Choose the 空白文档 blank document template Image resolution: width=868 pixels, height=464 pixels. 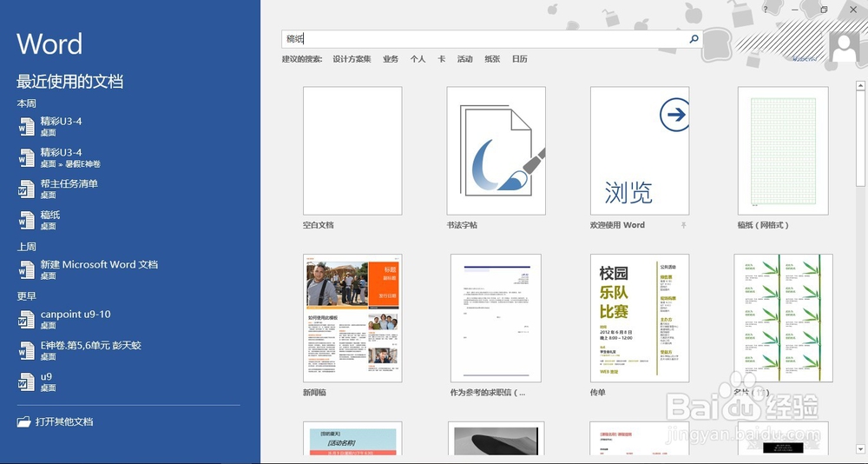(352, 151)
